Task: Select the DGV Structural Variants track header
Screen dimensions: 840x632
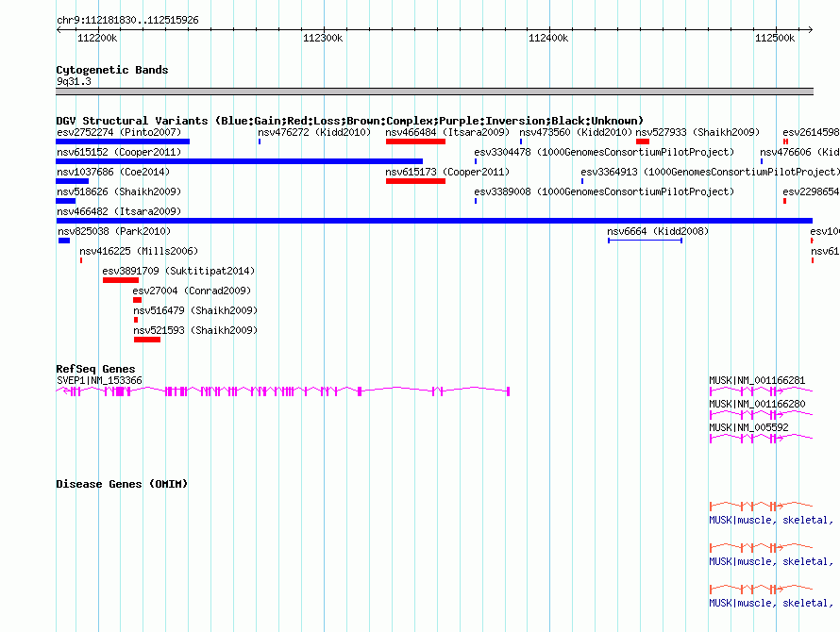Action: pos(350,121)
